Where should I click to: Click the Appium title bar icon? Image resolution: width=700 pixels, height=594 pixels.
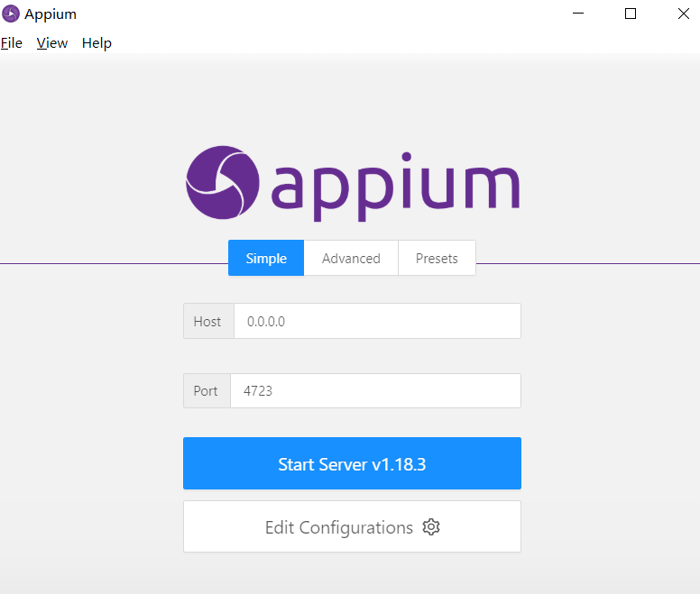point(11,14)
